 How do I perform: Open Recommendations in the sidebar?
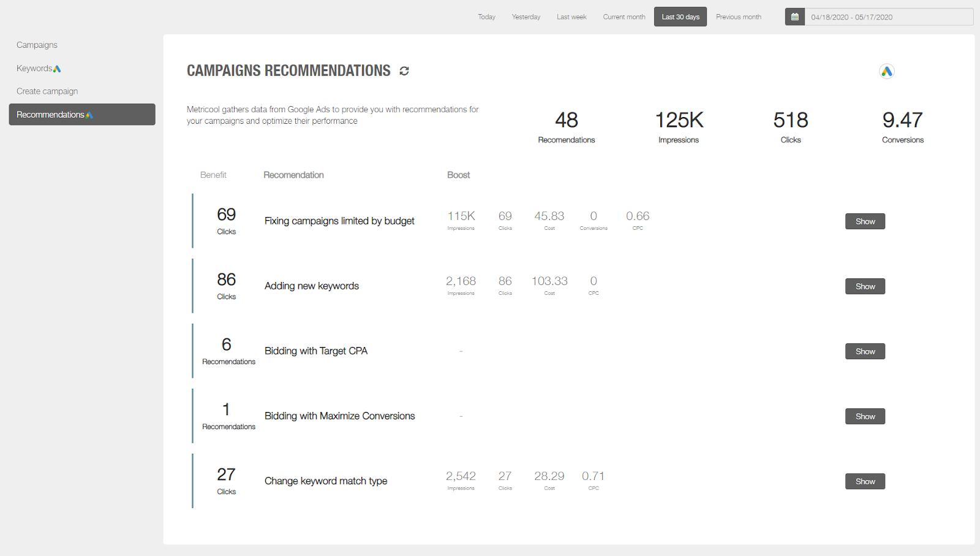82,115
